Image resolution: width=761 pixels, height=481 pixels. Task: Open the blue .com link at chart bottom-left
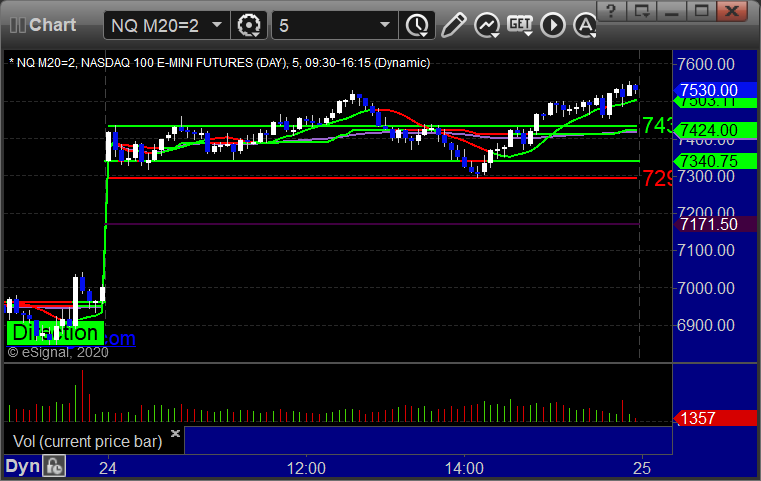(119, 338)
